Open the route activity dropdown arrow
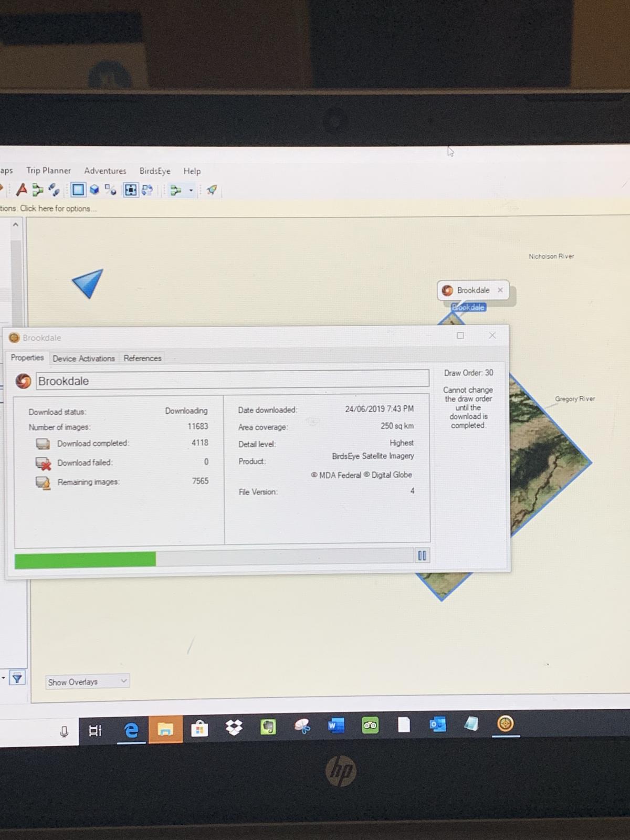Image resolution: width=630 pixels, height=840 pixels. click(191, 190)
